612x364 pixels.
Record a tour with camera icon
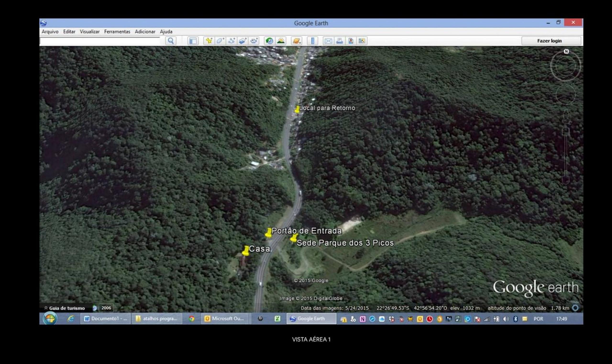pyautogui.click(x=254, y=41)
